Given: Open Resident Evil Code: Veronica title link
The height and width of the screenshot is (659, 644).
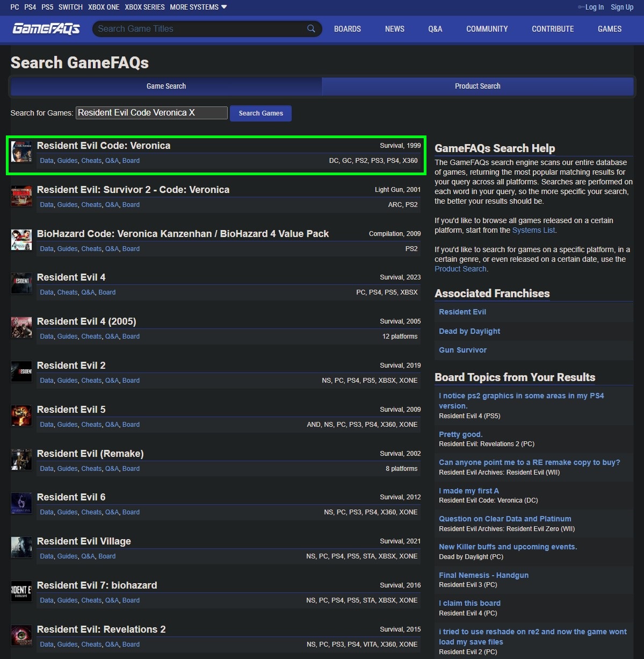Looking at the screenshot, I should tap(104, 146).
